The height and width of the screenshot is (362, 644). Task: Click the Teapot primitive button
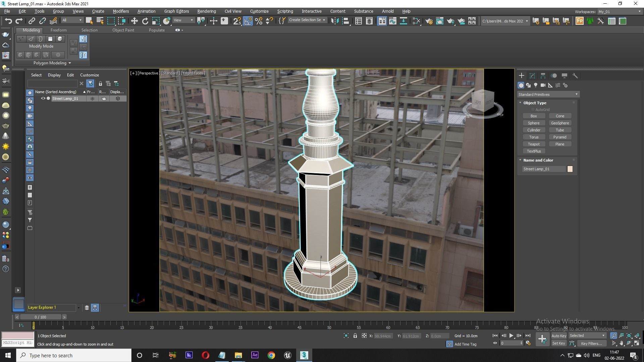(534, 144)
